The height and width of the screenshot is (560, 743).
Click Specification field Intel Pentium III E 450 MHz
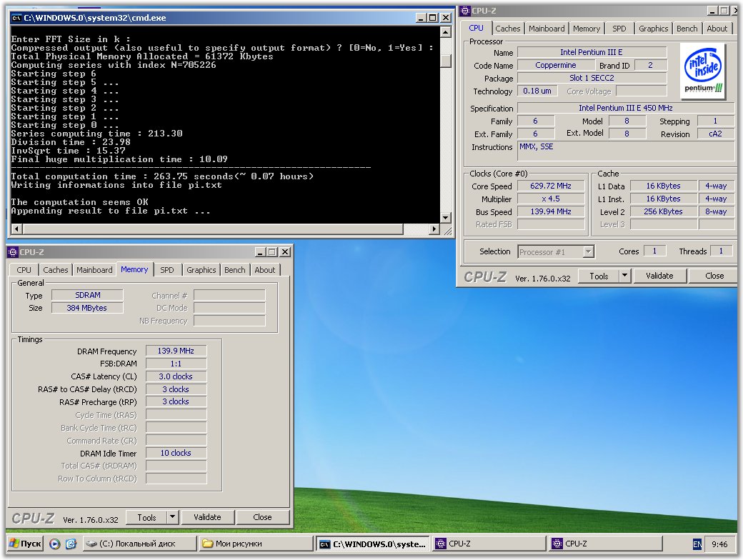pyautogui.click(x=626, y=108)
